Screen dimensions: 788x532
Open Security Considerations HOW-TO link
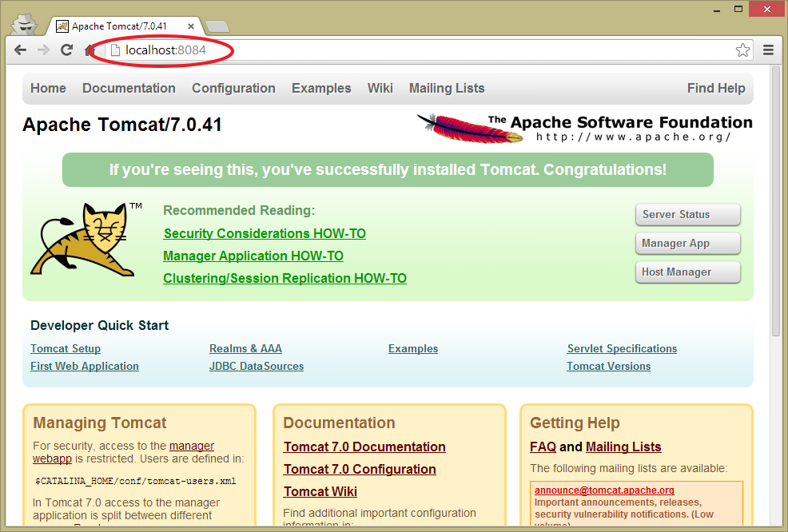pyautogui.click(x=265, y=234)
